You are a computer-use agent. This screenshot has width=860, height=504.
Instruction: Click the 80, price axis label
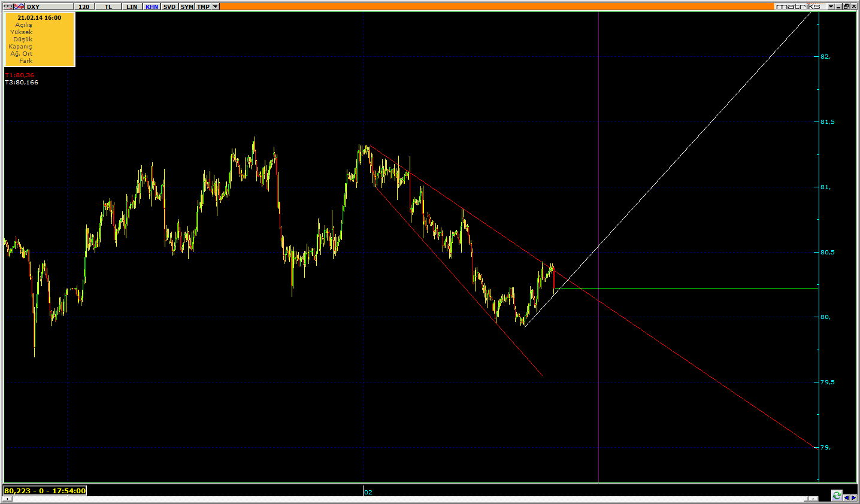tap(825, 317)
